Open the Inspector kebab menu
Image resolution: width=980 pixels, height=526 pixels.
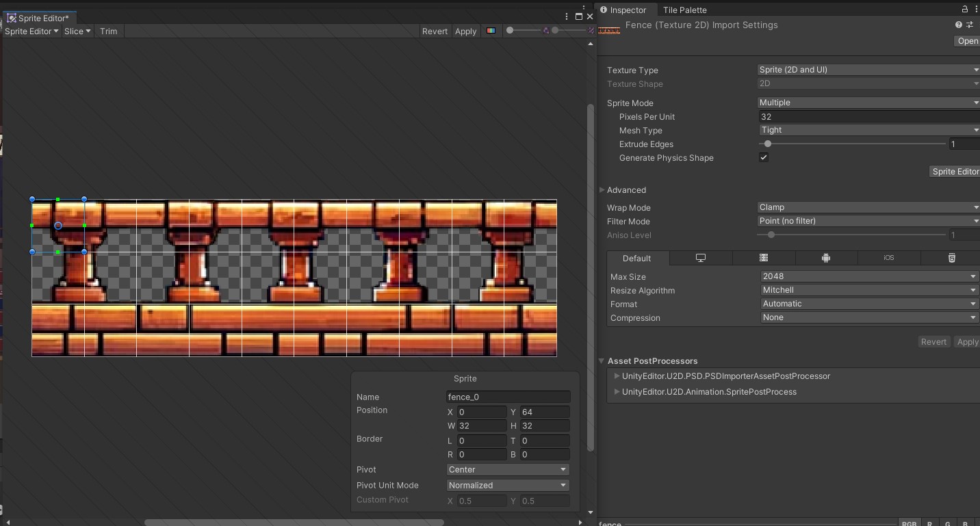tap(977, 9)
